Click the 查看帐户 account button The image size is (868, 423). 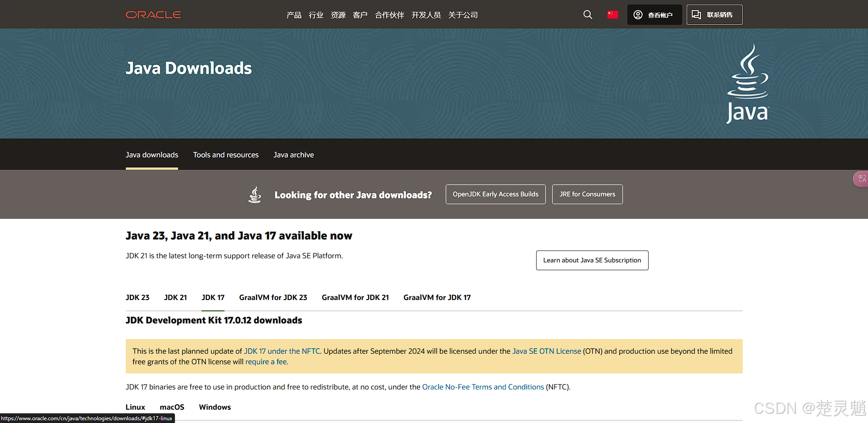pyautogui.click(x=655, y=15)
